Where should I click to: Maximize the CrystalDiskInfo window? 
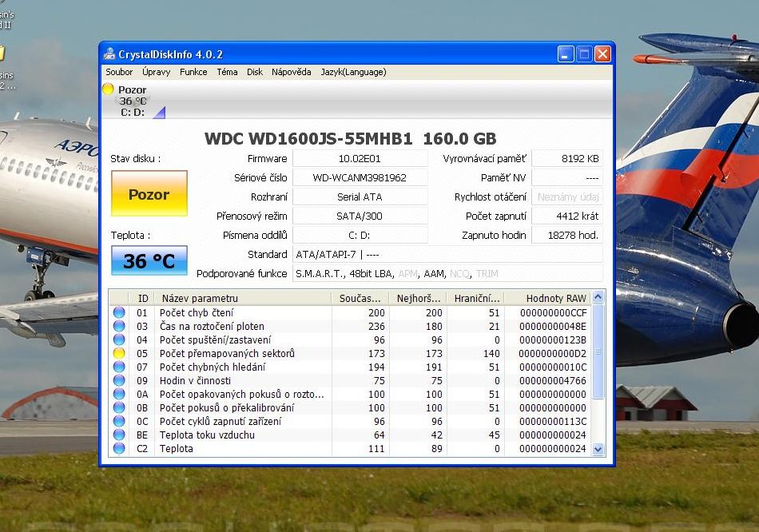pyautogui.click(x=584, y=54)
